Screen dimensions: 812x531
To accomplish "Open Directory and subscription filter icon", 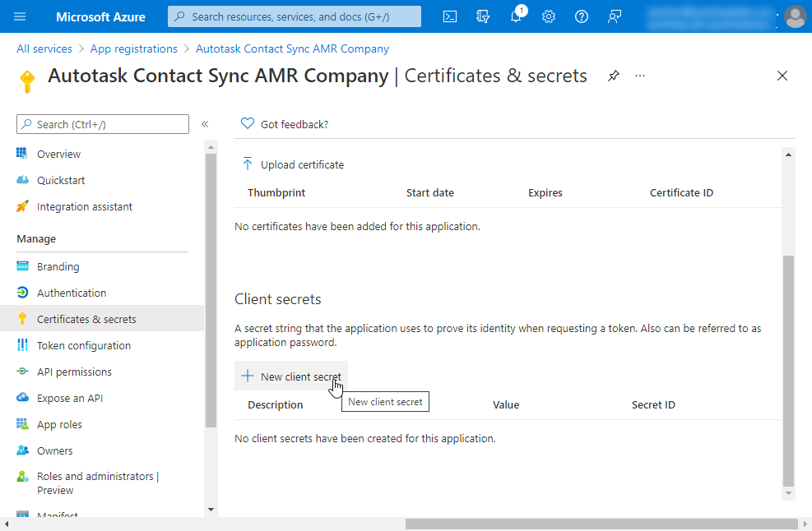I will click(x=483, y=16).
